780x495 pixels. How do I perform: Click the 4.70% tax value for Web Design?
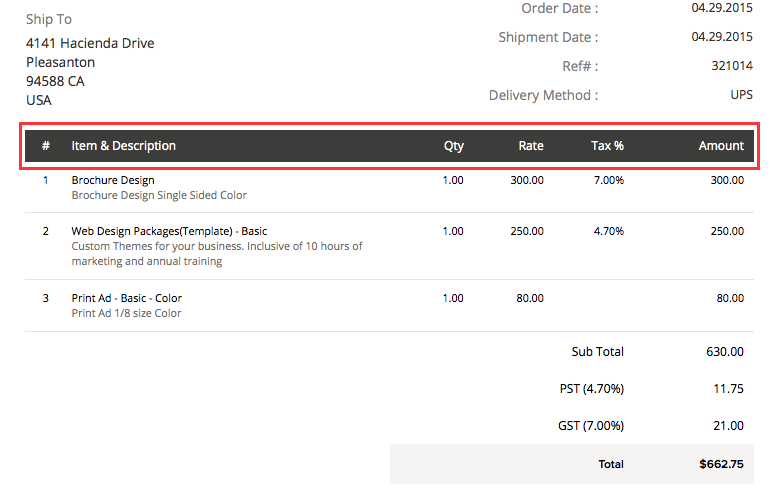[x=608, y=231]
